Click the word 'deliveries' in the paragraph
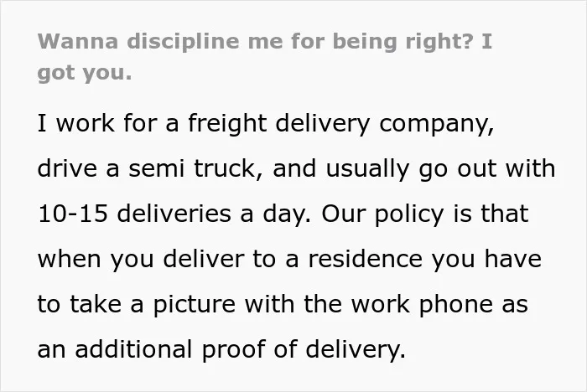The image size is (587, 392). pyautogui.click(x=174, y=214)
